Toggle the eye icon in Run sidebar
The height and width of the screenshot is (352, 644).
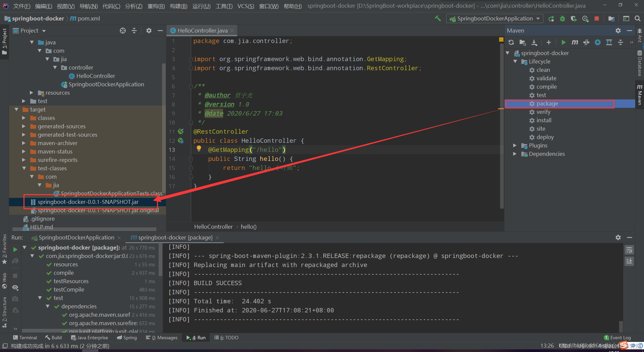[x=15, y=288]
